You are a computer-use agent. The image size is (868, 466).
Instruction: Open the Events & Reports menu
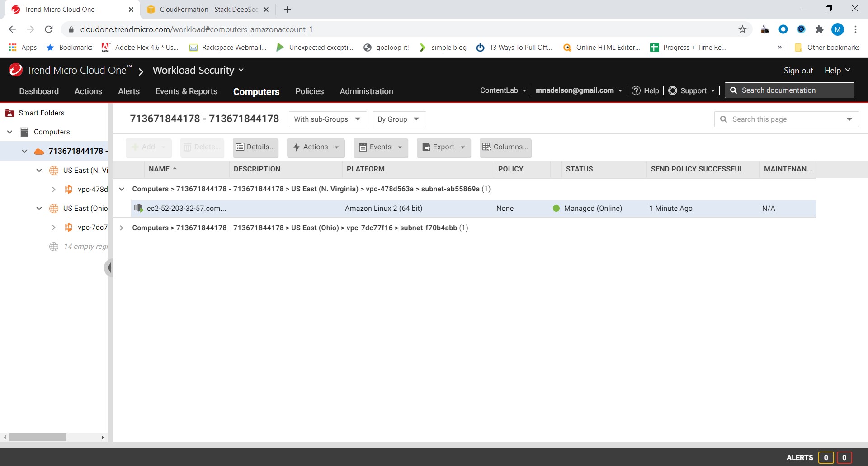[186, 91]
